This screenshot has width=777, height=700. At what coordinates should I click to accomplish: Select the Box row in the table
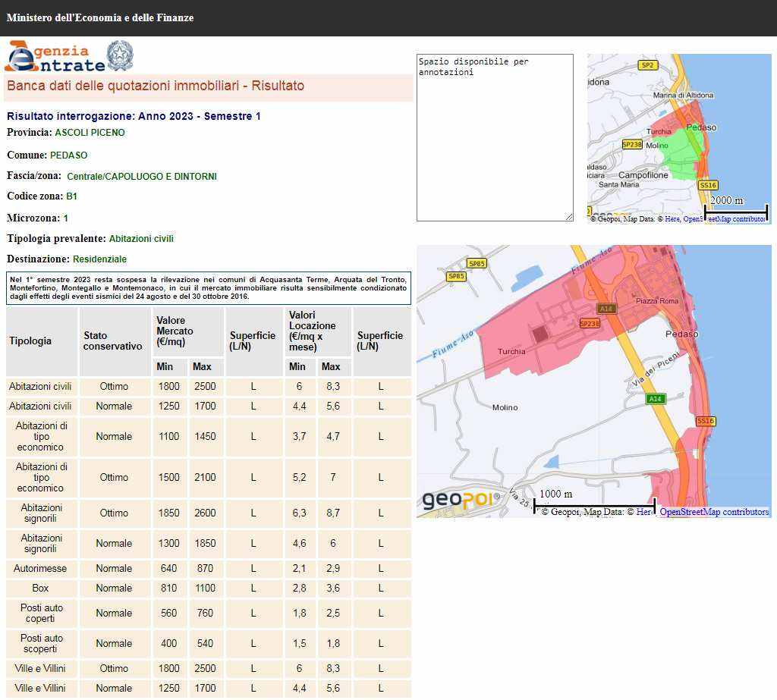coord(41,588)
